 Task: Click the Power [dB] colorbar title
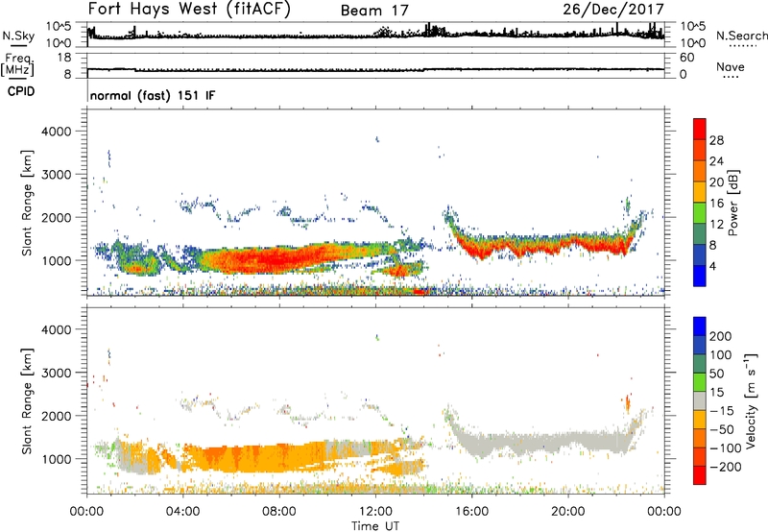[x=732, y=203]
